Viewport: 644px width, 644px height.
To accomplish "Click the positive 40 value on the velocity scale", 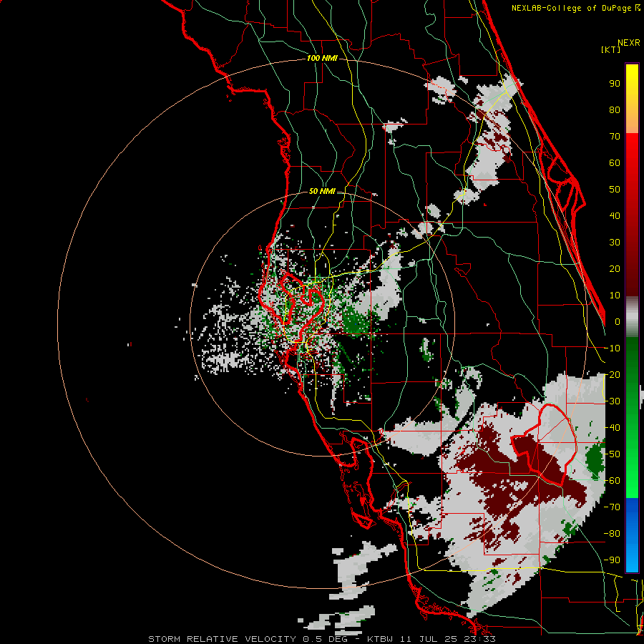I will 615,215.
